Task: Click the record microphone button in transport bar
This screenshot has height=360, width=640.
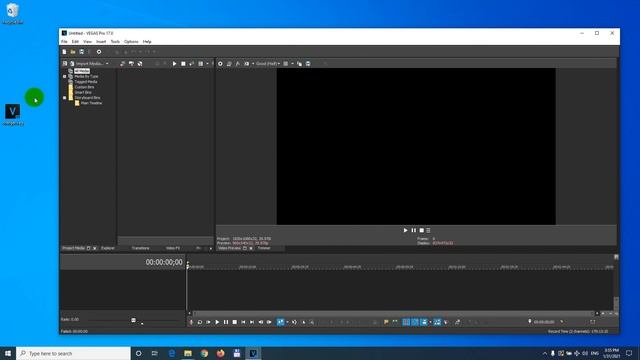Action: coord(191,322)
